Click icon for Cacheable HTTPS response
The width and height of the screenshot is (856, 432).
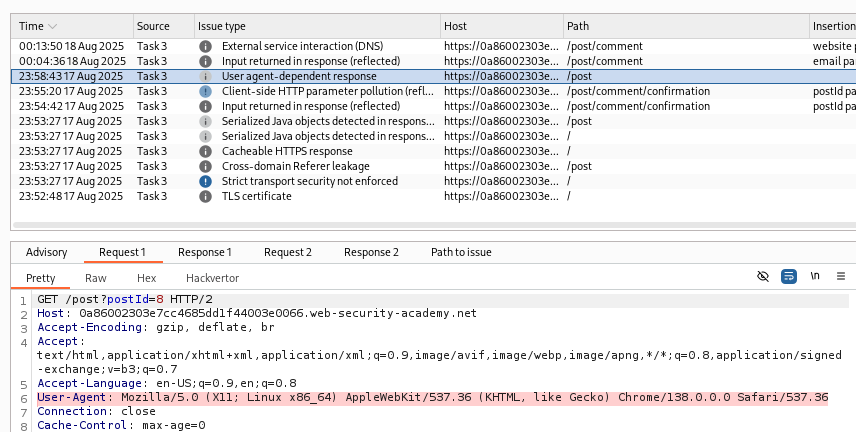pos(205,151)
